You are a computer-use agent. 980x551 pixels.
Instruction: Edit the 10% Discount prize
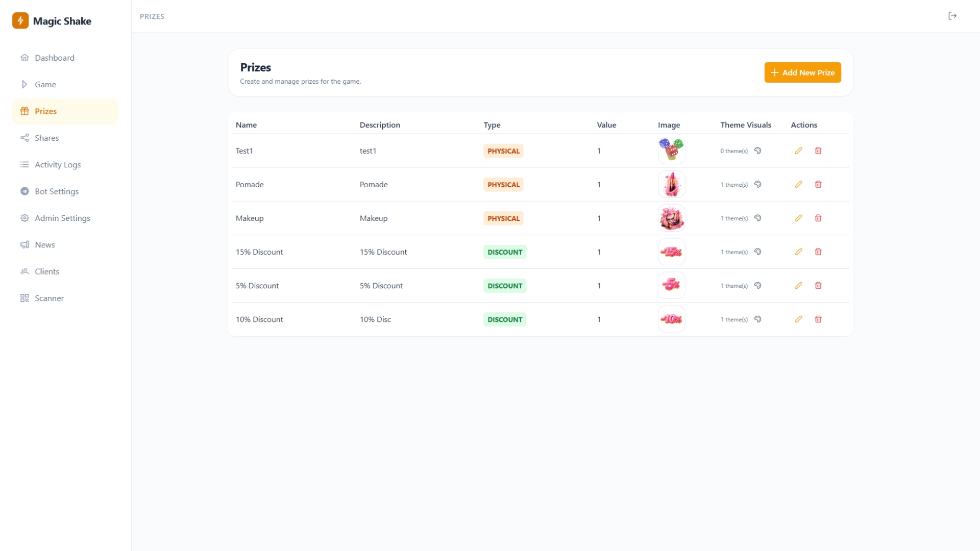pyautogui.click(x=799, y=319)
